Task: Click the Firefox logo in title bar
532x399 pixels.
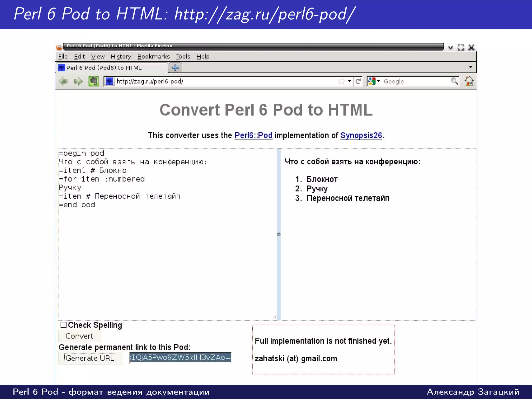Action: (59, 47)
